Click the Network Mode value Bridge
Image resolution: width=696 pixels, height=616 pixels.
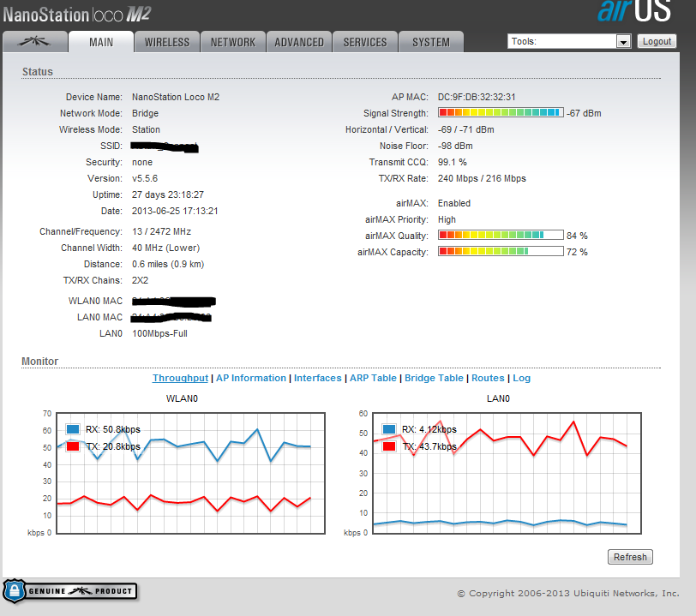[x=145, y=113]
